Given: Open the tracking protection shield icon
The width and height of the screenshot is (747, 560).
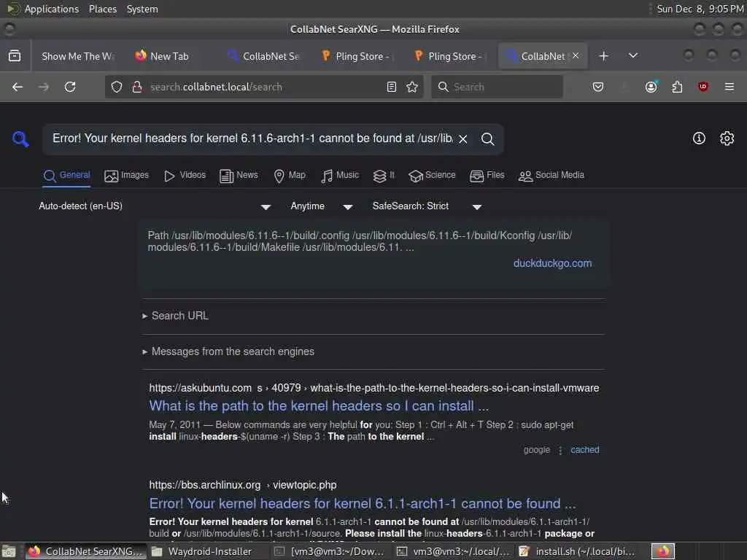Looking at the screenshot, I should click(117, 87).
